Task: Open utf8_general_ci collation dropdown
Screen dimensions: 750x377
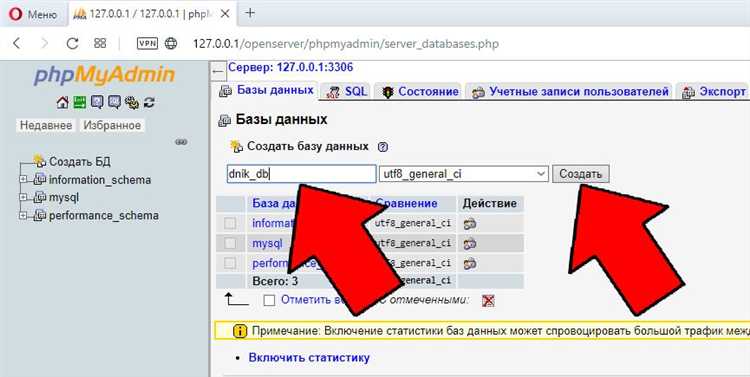Action: (463, 174)
